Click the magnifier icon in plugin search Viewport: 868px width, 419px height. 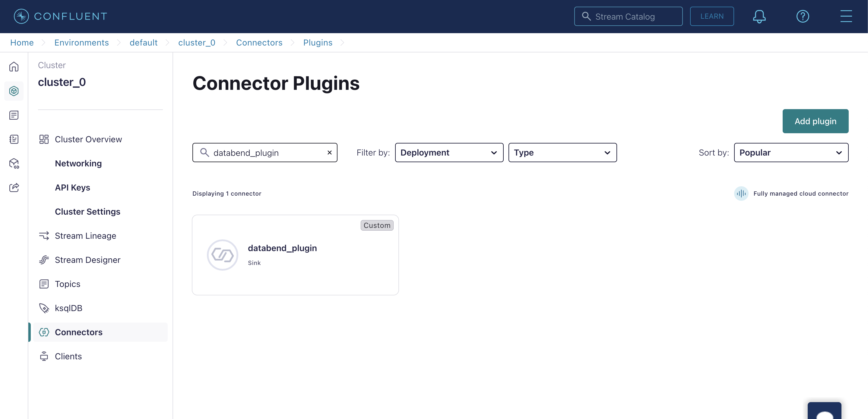point(204,153)
